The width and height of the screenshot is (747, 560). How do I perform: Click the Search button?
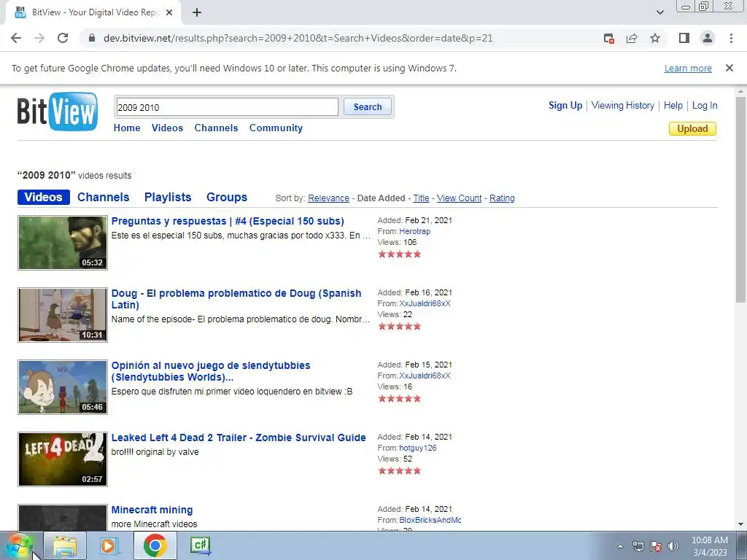coord(368,107)
